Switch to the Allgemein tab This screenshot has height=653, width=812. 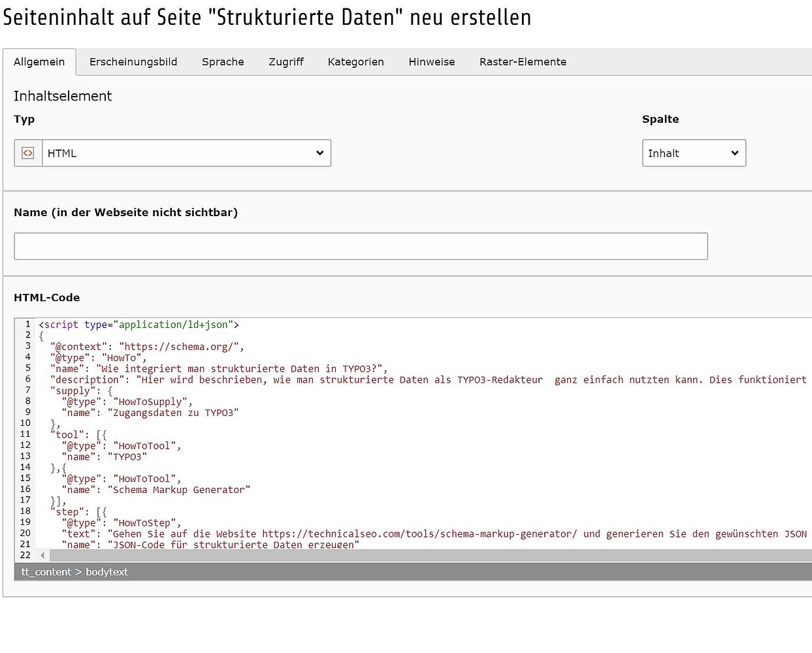[39, 62]
